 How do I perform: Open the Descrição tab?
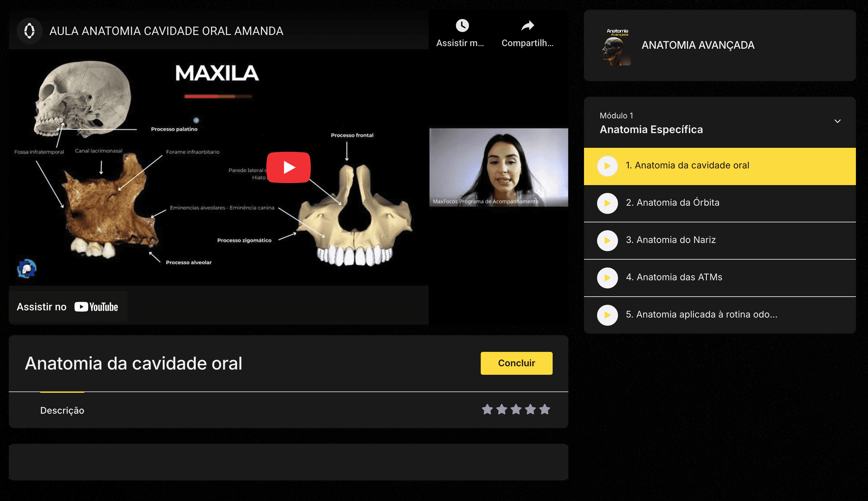(x=62, y=410)
